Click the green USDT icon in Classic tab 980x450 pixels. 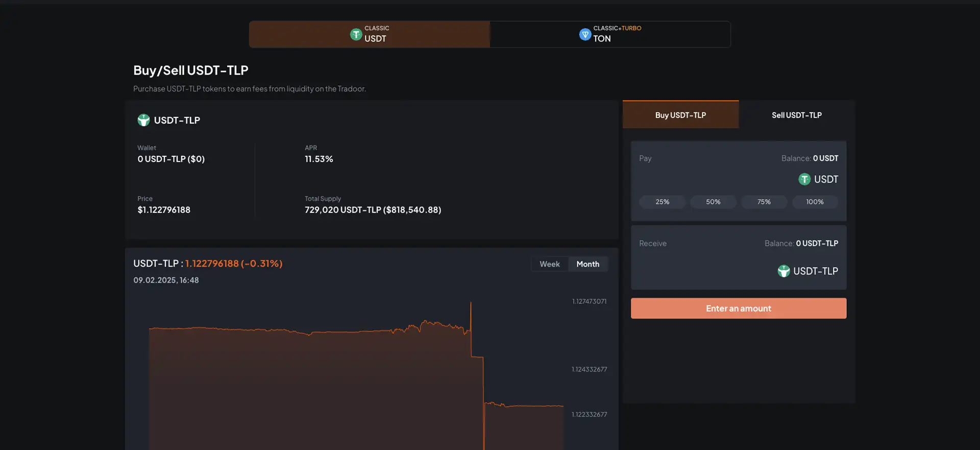[x=356, y=34]
